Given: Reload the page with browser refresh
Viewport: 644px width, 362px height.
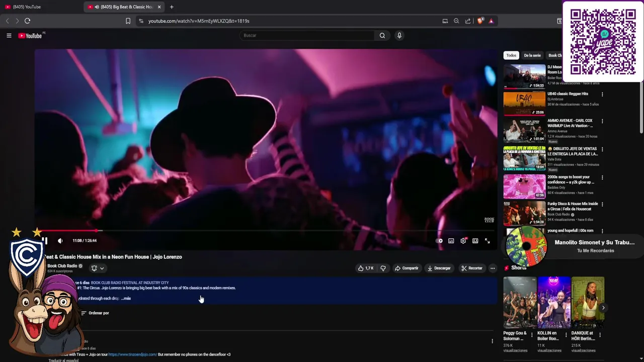Looking at the screenshot, I should 27,21.
